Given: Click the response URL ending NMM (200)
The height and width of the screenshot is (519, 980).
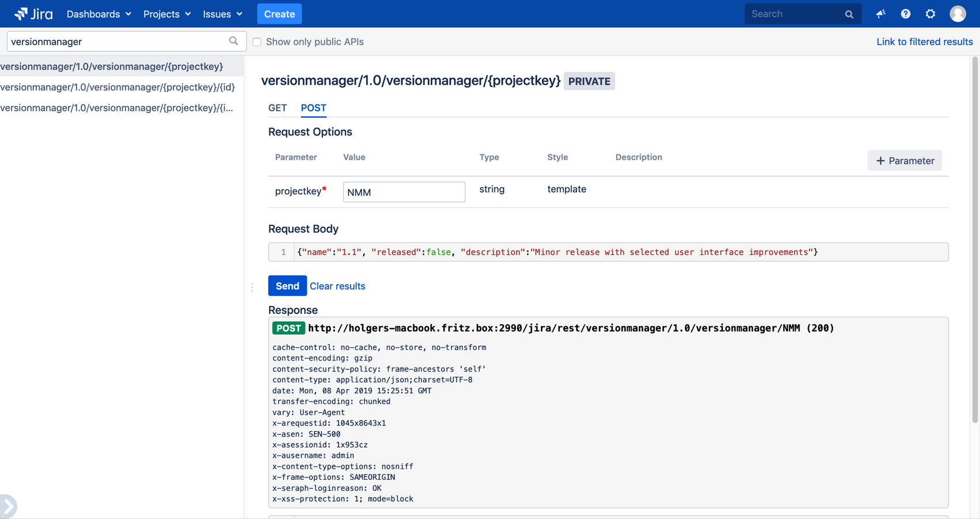Looking at the screenshot, I should 571,328.
